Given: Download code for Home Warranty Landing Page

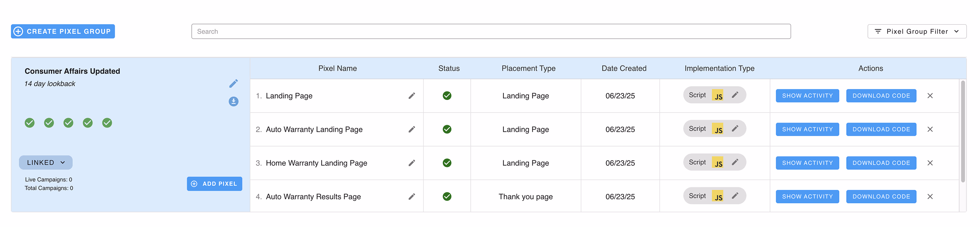Looking at the screenshot, I should coord(881,163).
